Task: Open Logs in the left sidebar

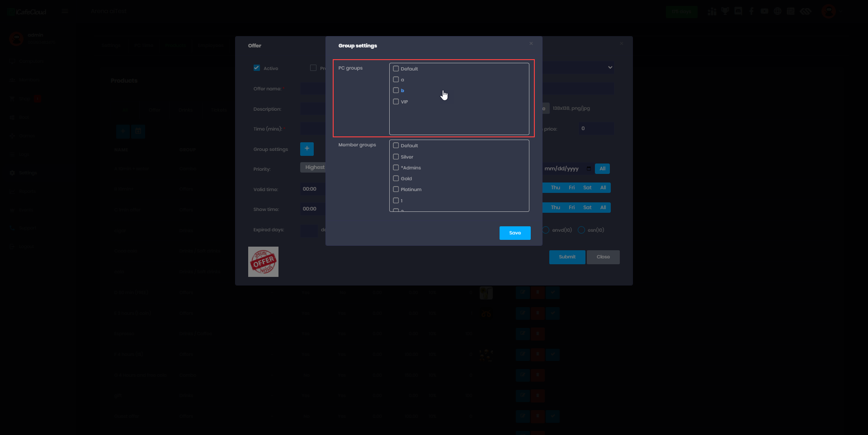Action: [x=20, y=154]
